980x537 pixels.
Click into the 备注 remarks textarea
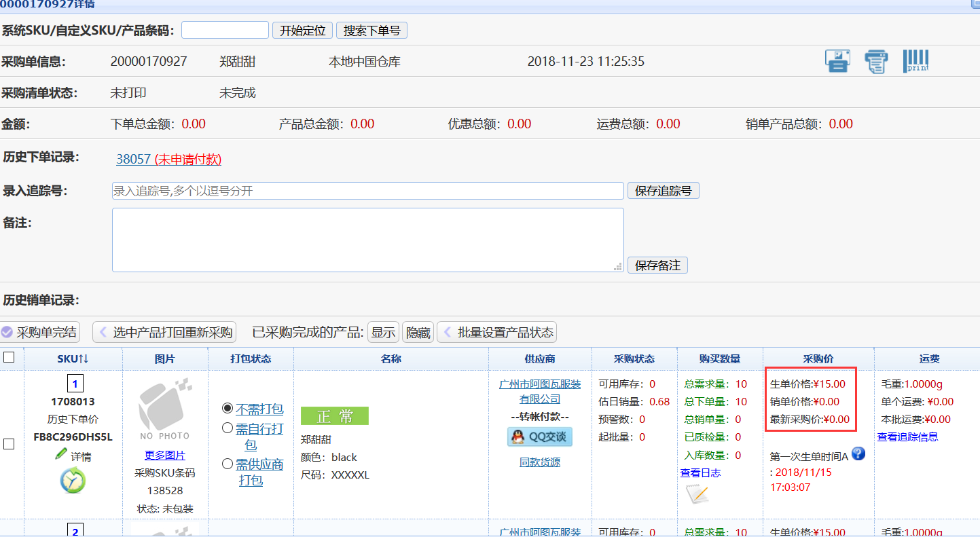coord(367,240)
